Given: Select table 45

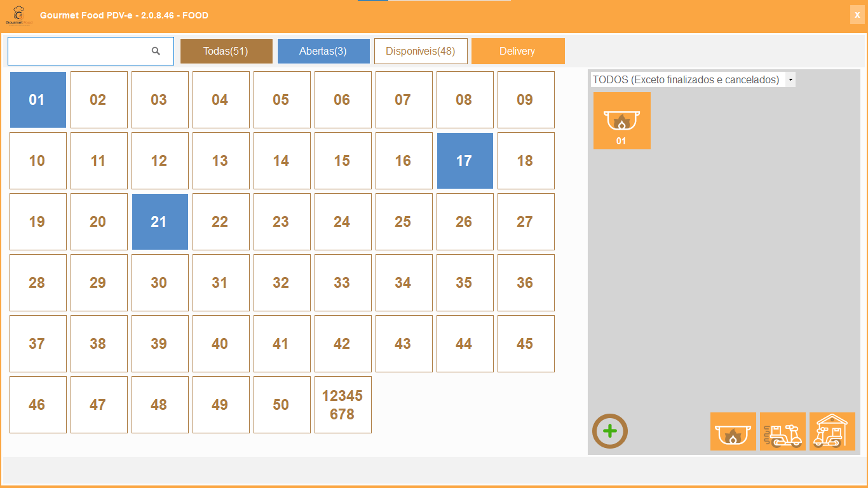Looking at the screenshot, I should coord(526,344).
